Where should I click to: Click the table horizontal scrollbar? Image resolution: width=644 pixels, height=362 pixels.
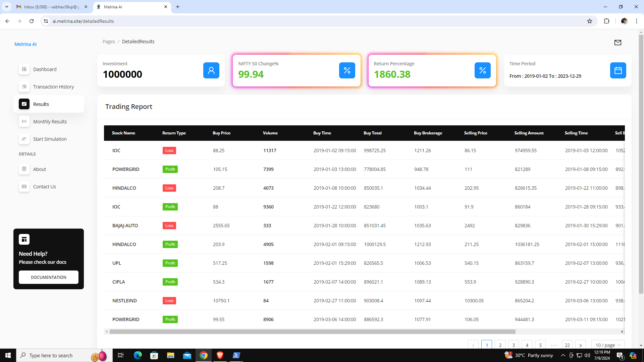tap(312, 331)
